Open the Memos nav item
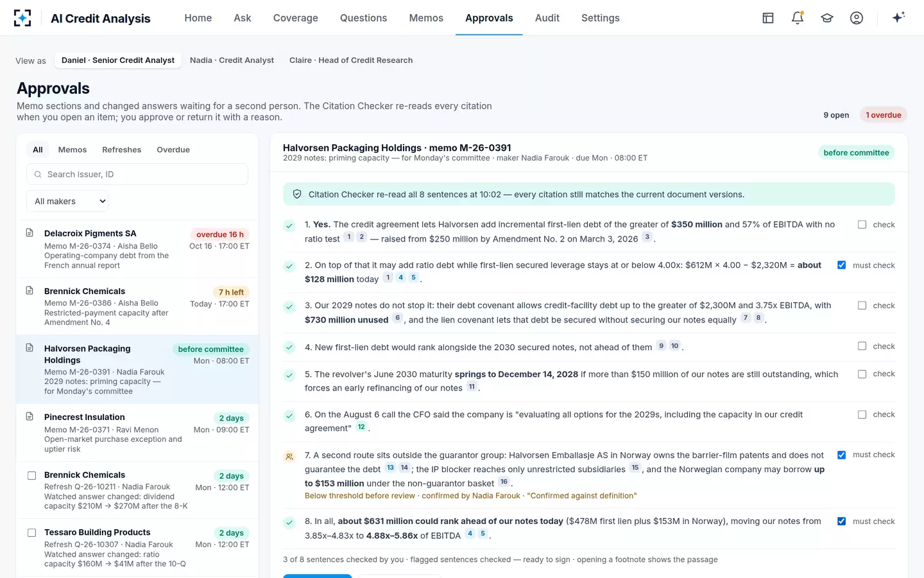 pyautogui.click(x=426, y=18)
